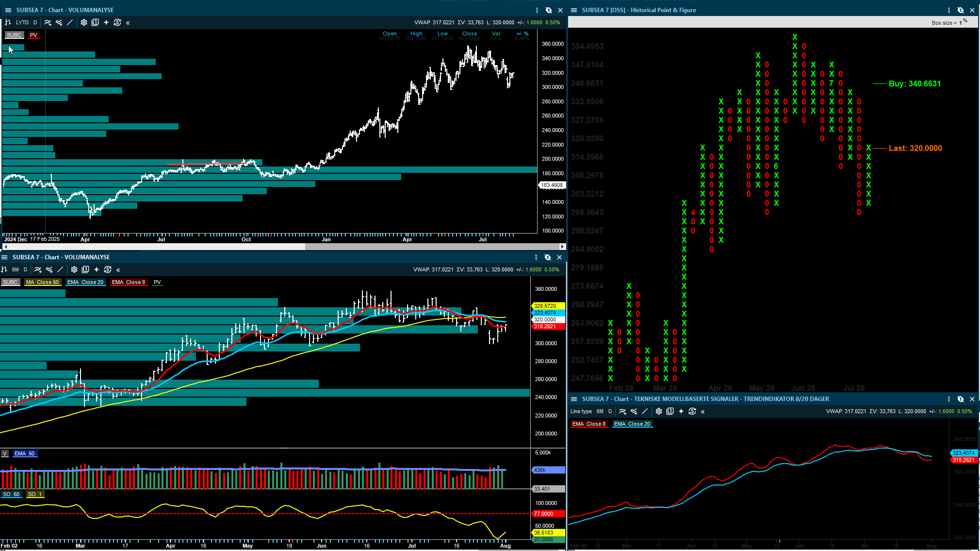Viewport: 980px width, 551px height.
Task: Open settings gear of the lower VOLUMANALYSE chart
Action: tap(74, 269)
